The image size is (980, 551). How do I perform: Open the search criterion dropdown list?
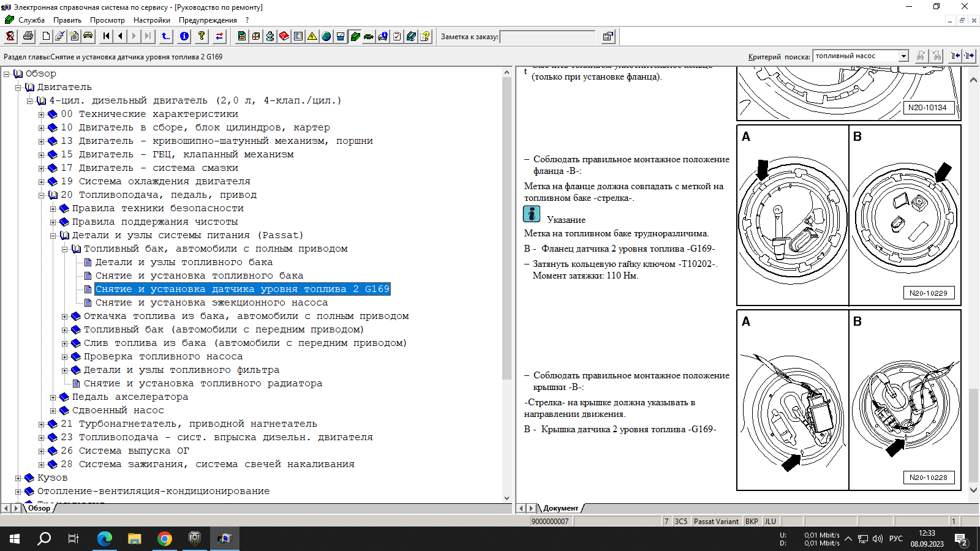[x=903, y=56]
